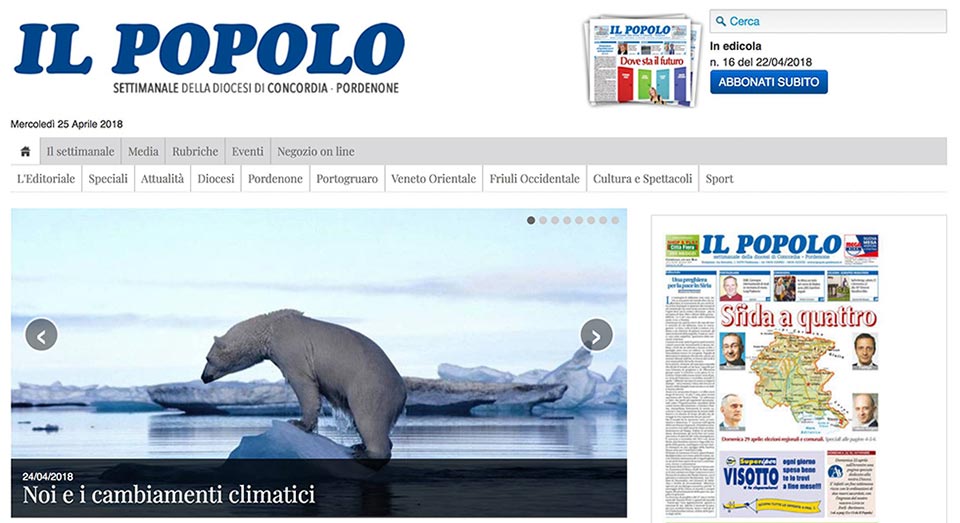Jump to the last carousel dot
This screenshot has width=960, height=523.
(x=615, y=220)
